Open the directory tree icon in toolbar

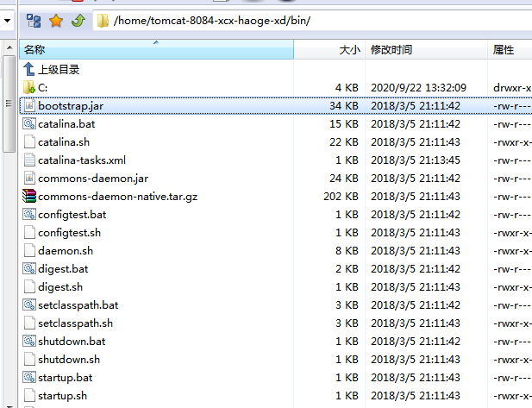tap(34, 21)
